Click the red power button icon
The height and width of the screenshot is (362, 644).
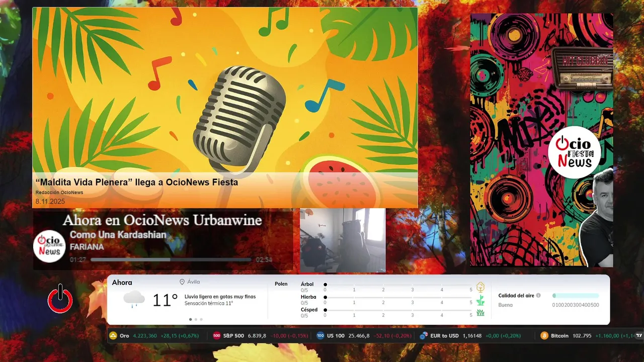tap(60, 299)
